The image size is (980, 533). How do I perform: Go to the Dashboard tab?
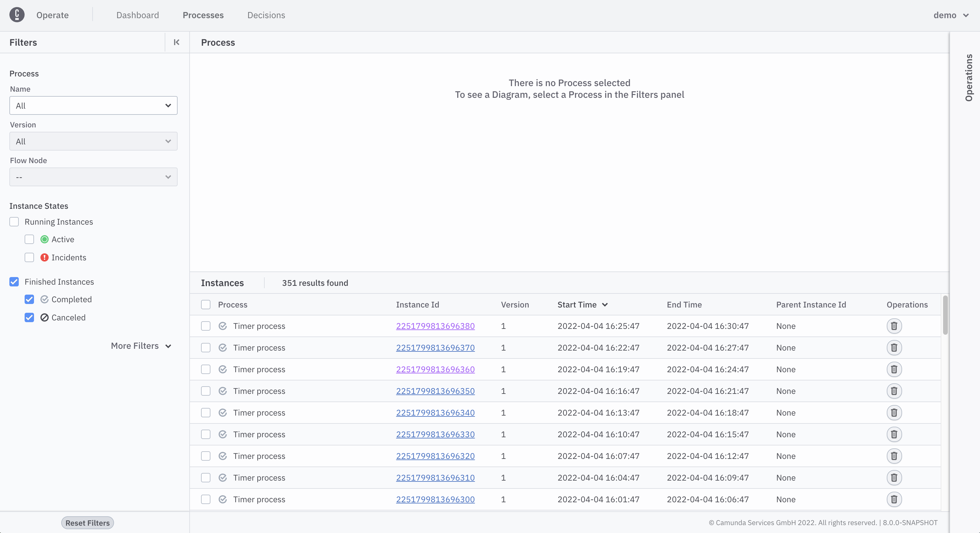click(137, 15)
